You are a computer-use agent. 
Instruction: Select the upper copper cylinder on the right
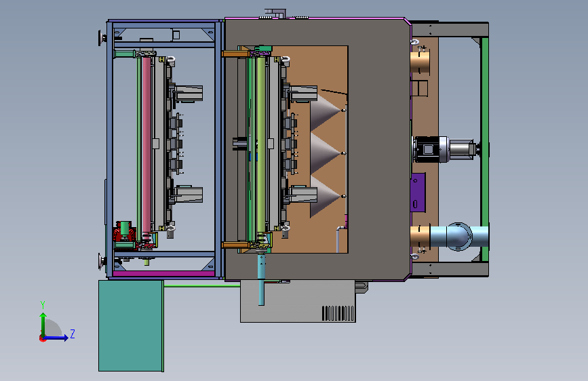(420, 62)
